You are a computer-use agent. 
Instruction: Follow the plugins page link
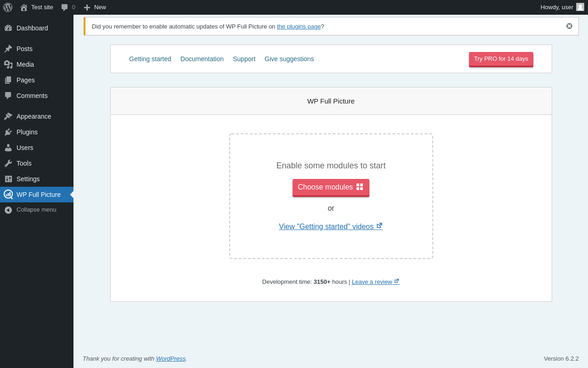coord(299,26)
